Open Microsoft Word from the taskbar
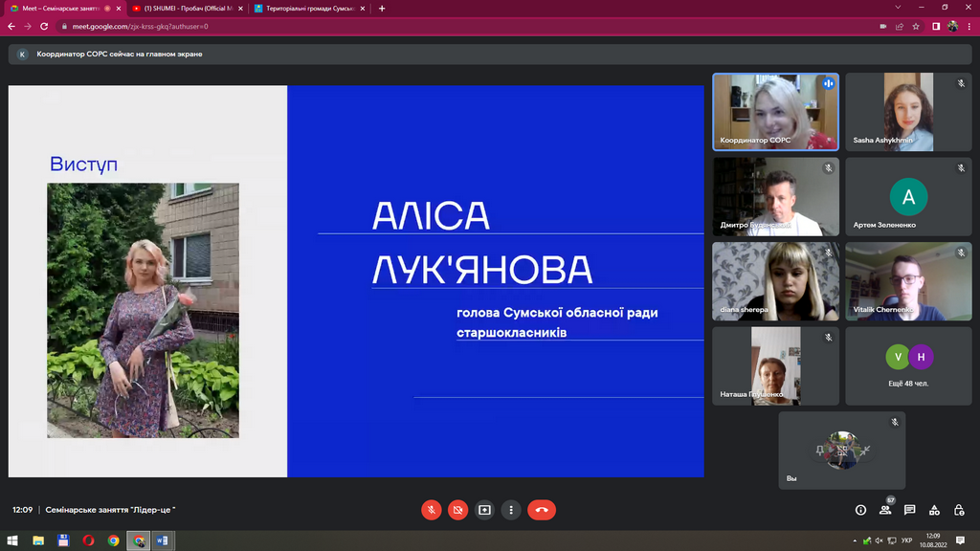Image resolution: width=980 pixels, height=551 pixels. point(163,540)
